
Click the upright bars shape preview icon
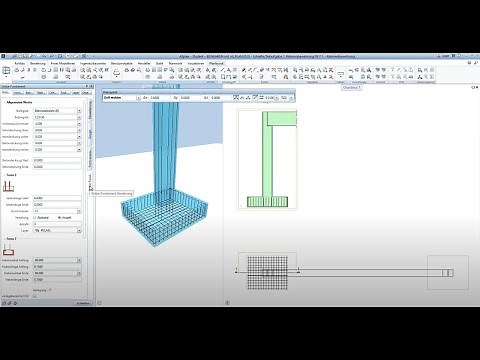point(8,186)
